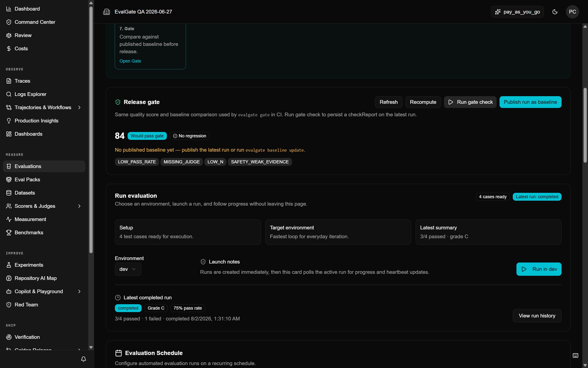
Task: Click the LOW_PASS_RATE tag
Action: click(137, 162)
